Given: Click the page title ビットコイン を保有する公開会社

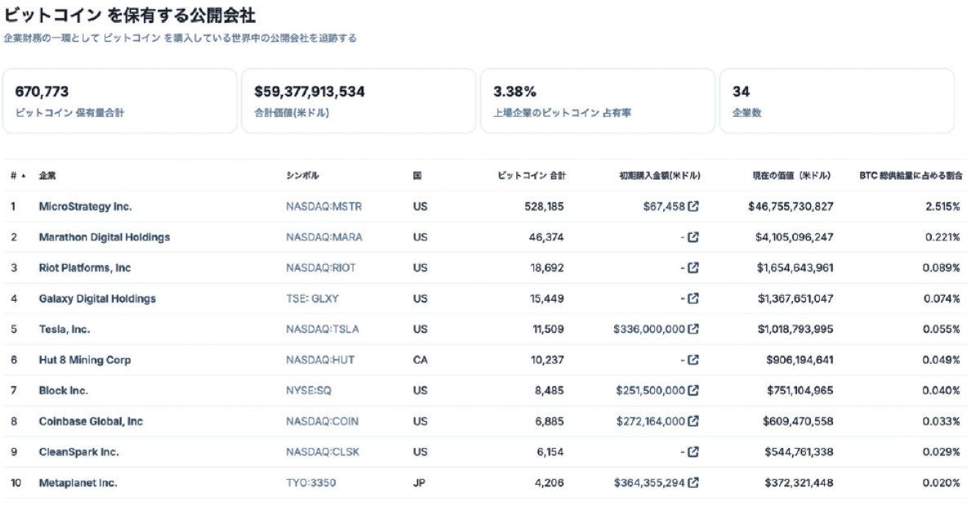Looking at the screenshot, I should click(x=130, y=16).
